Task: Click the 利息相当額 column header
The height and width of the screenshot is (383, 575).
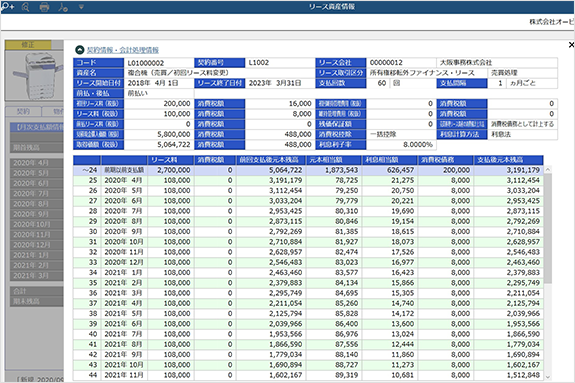Action: point(389,160)
